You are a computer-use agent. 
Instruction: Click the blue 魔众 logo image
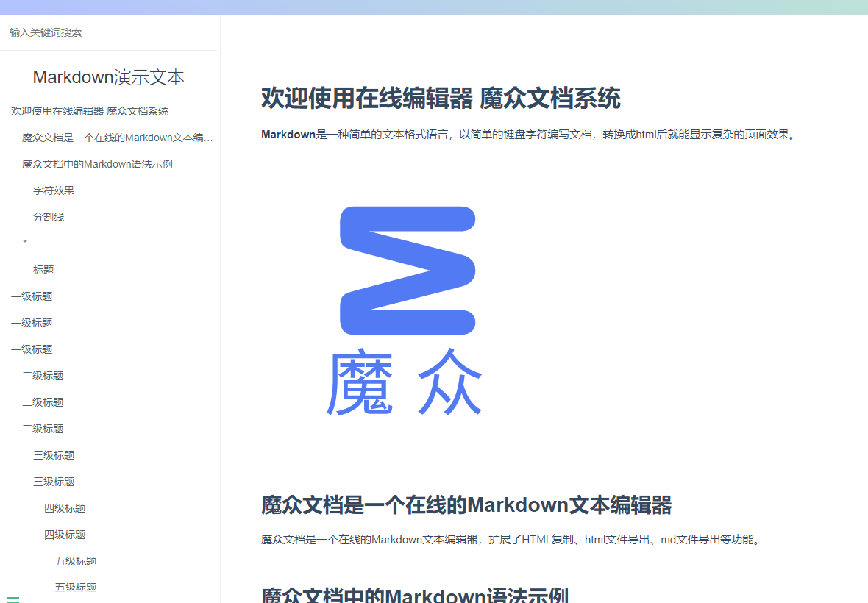(406, 311)
